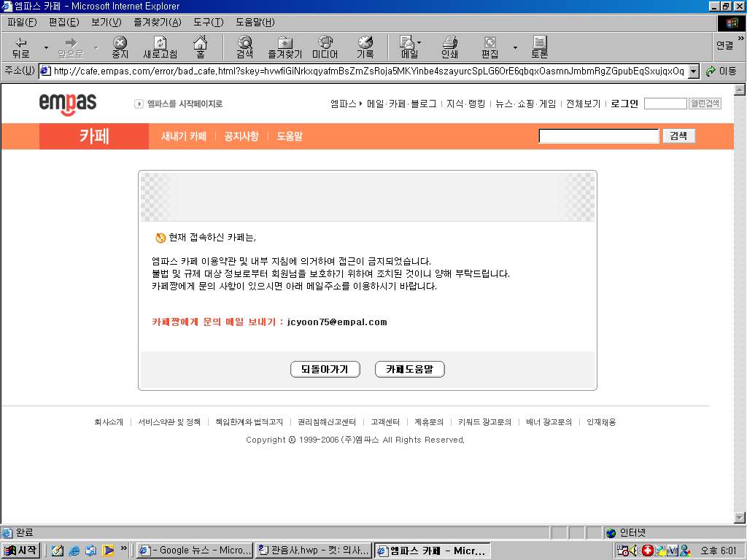Click the cafe search input field
The image size is (747, 560).
[x=598, y=136]
